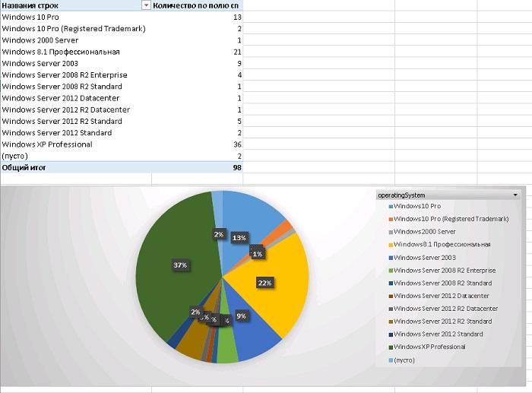Select legend entry 'Windows 2000 Server'
The image size is (532, 393).
(x=424, y=232)
